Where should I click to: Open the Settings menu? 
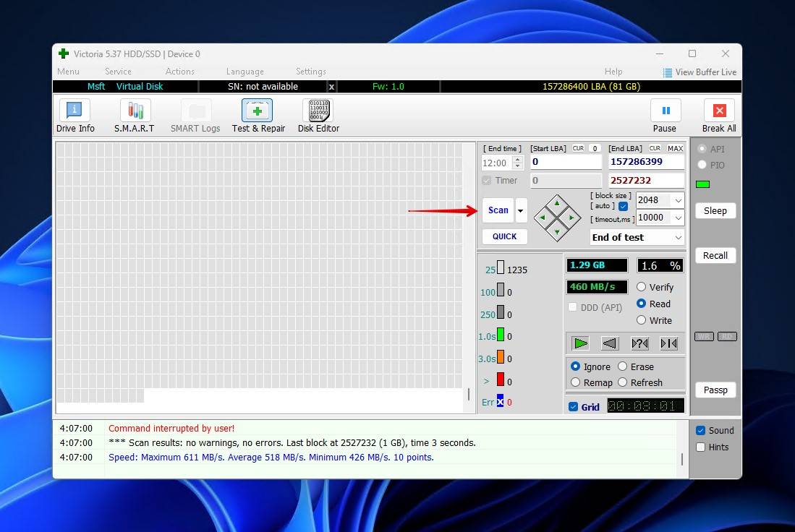tap(310, 72)
